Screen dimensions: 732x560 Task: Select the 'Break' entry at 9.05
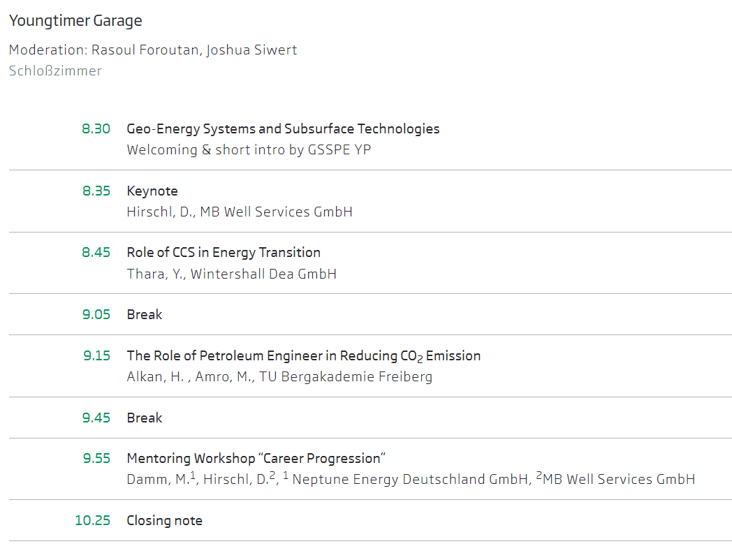(x=145, y=314)
